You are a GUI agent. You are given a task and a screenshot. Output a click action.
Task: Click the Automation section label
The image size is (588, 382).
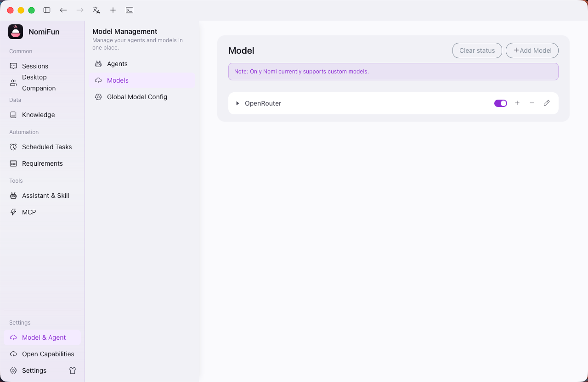point(24,132)
